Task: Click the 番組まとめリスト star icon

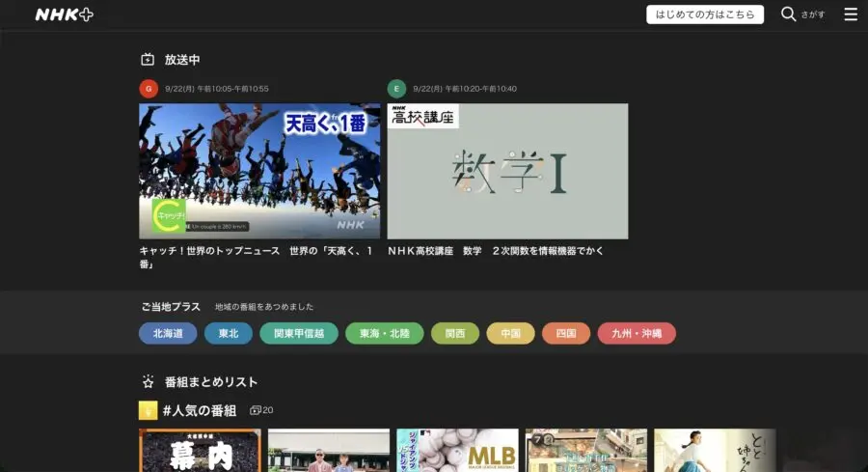Action: pos(148,381)
